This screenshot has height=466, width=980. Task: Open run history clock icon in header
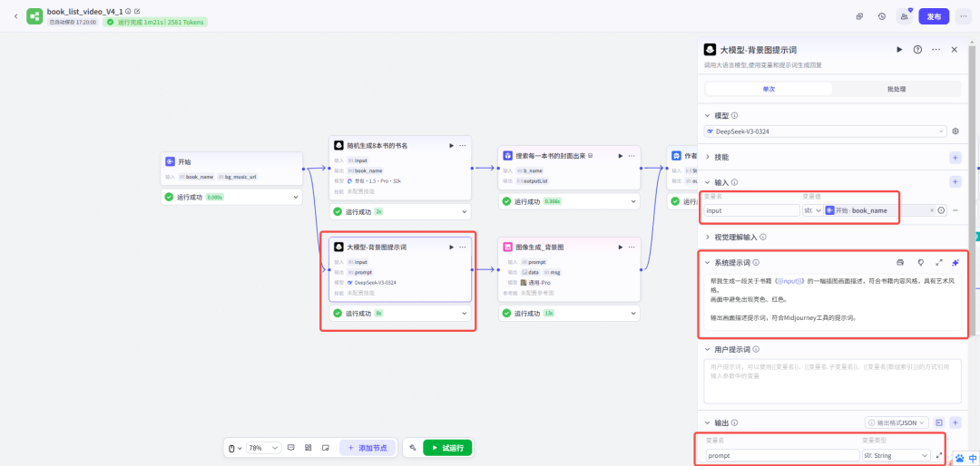(882, 16)
